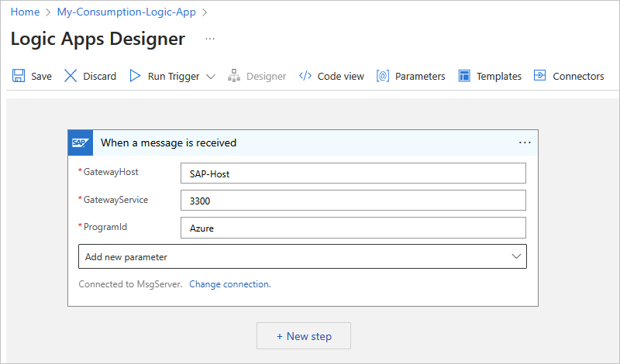Screen dimensions: 620x364
Task: Open the ellipsis beside Logic Apps Designer title
Action: [210, 39]
